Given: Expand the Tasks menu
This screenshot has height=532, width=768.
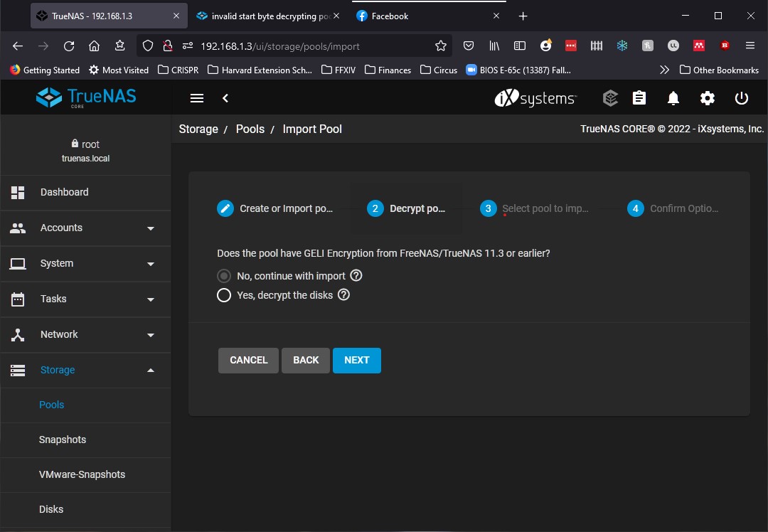Looking at the screenshot, I should (86, 299).
